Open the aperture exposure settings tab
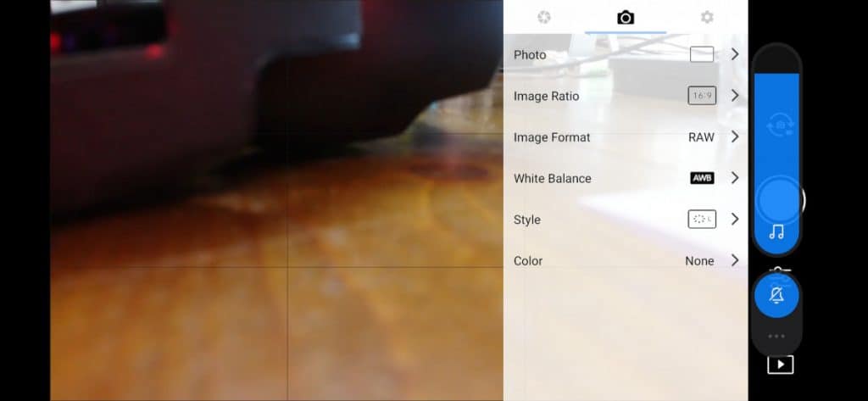This screenshot has width=868, height=401. [544, 17]
